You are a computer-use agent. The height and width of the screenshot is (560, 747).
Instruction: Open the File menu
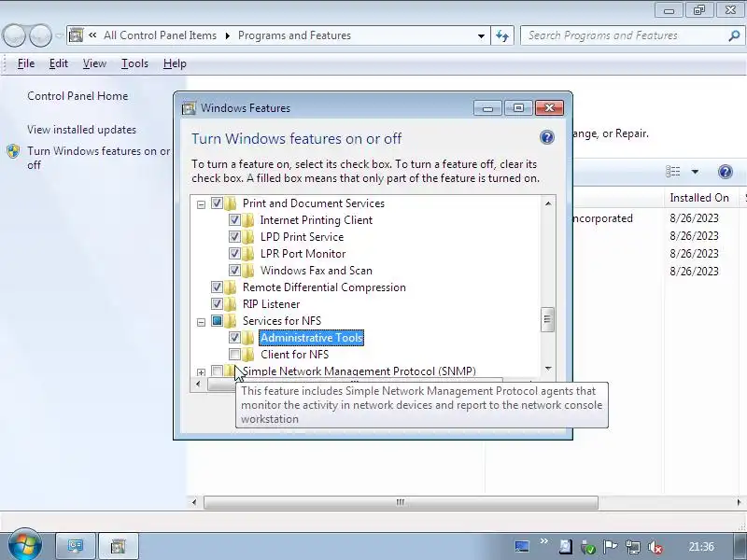tap(26, 63)
